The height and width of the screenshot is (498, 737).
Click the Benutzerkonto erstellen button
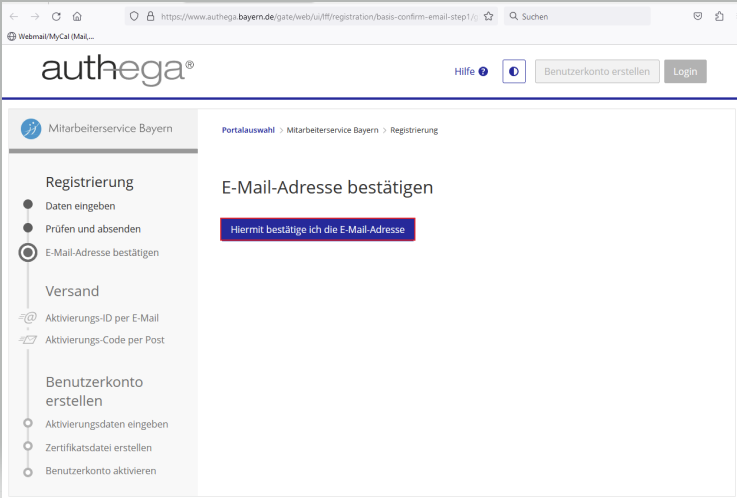pyautogui.click(x=598, y=72)
